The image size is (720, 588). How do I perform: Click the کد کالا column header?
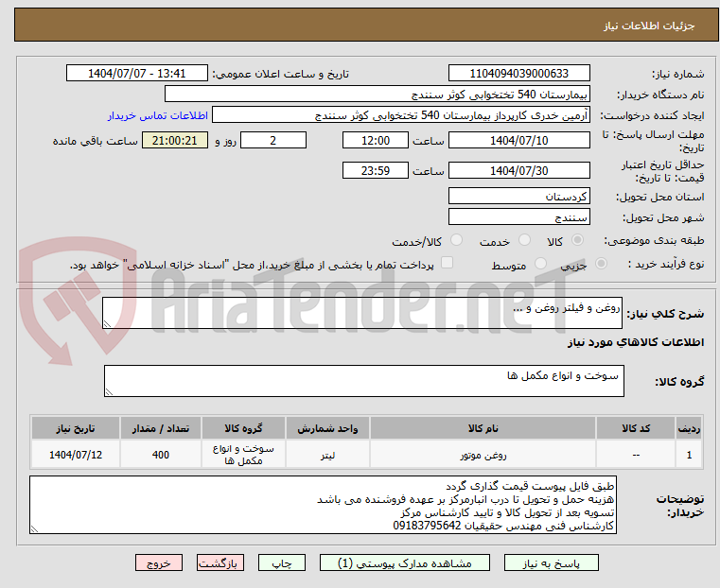[x=636, y=428]
